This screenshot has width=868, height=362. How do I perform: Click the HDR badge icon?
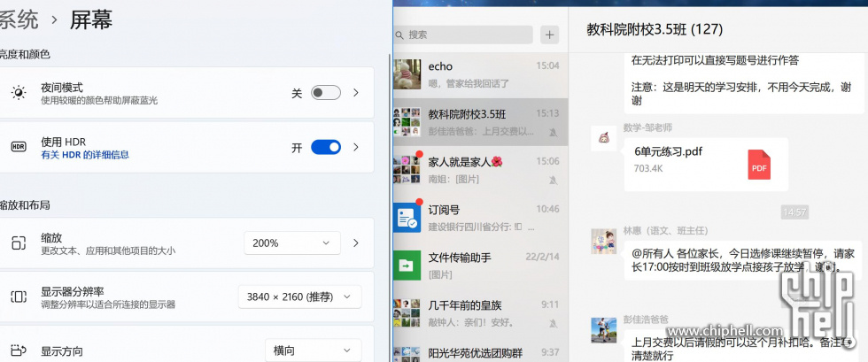pyautogui.click(x=19, y=147)
